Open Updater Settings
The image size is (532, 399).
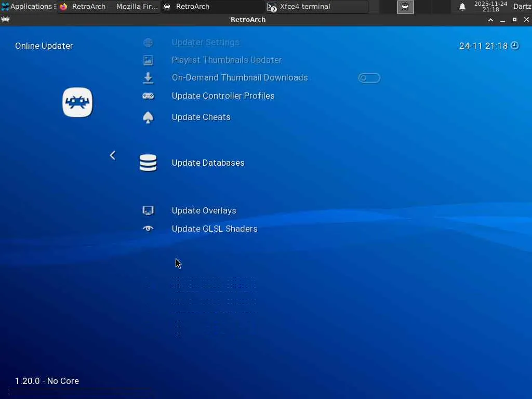(205, 43)
